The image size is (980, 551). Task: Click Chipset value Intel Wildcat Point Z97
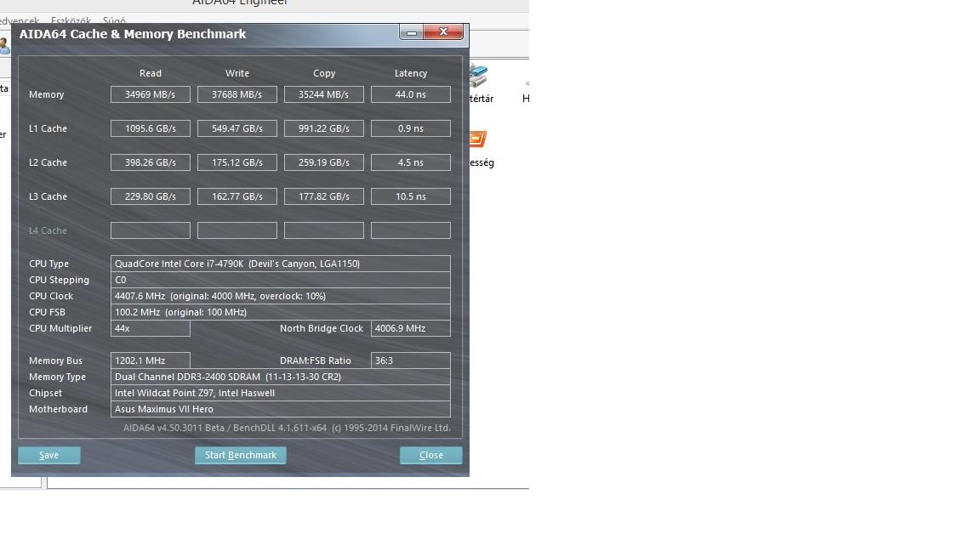(280, 393)
